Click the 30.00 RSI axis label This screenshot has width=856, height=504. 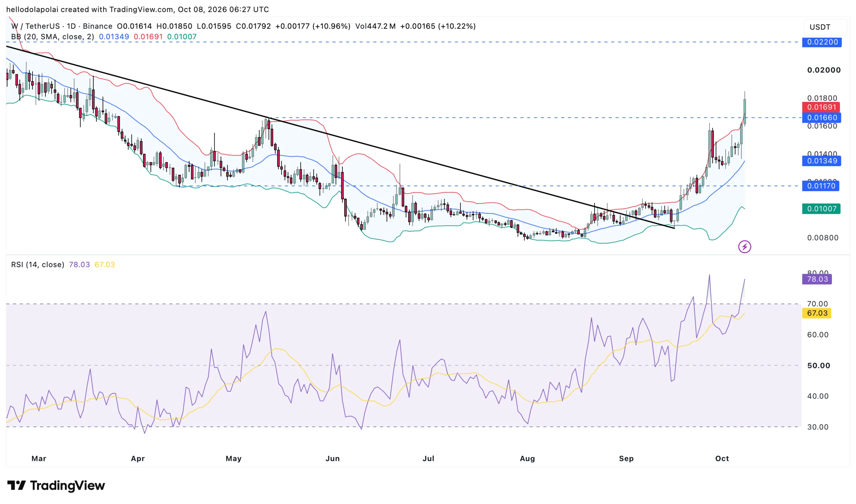pos(818,427)
